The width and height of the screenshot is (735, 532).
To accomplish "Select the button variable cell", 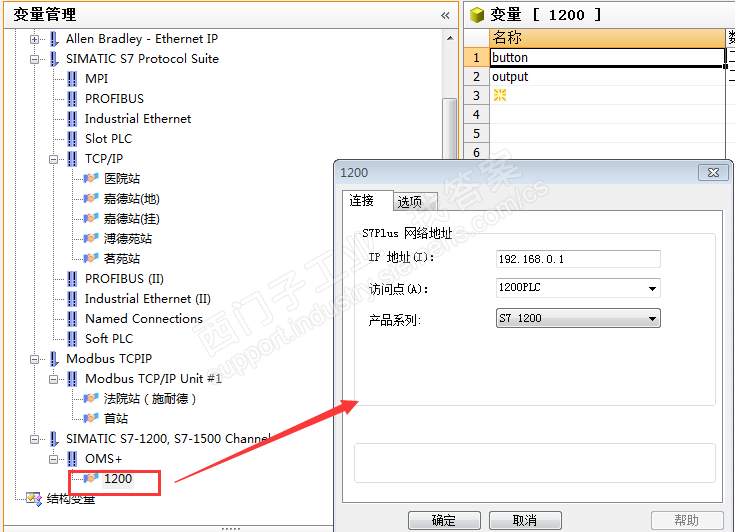I will (x=607, y=57).
